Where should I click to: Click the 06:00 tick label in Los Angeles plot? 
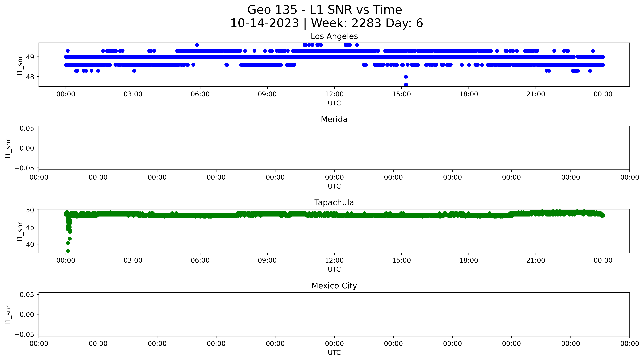[200, 94]
